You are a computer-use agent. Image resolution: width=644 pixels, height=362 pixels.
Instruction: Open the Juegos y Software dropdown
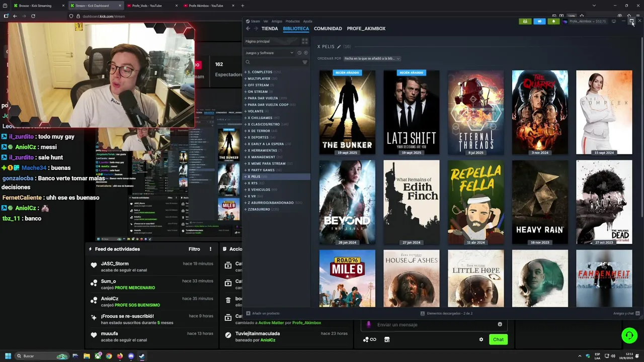tap(270, 53)
